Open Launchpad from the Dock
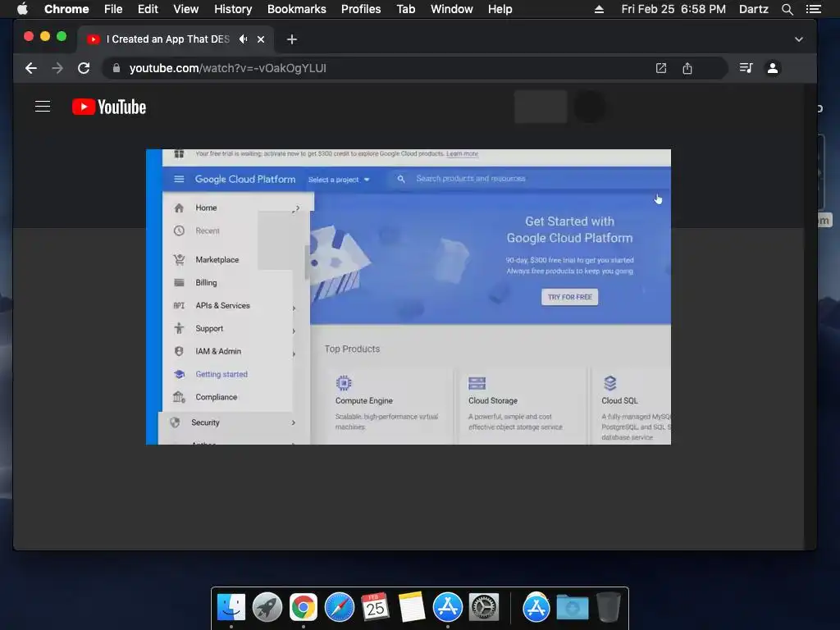Image resolution: width=840 pixels, height=630 pixels. point(267,608)
